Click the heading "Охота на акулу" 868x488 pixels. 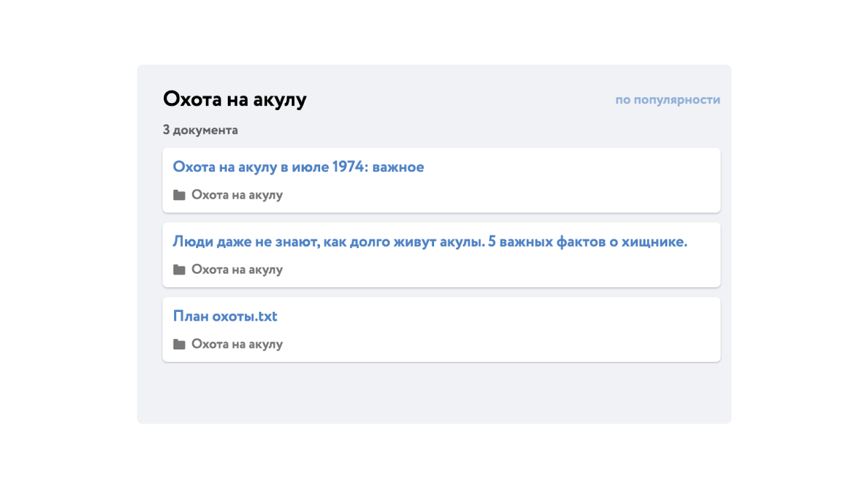pos(235,99)
